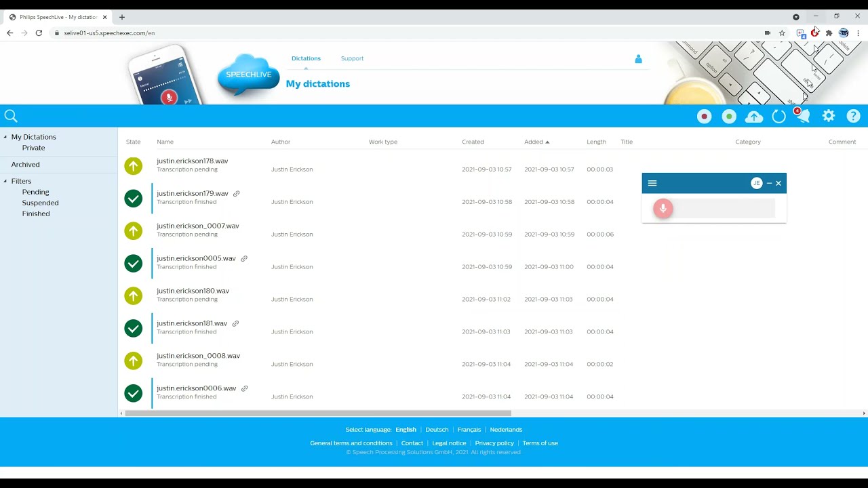Reload the page using browser refresh
This screenshot has height=488, width=868.
39,33
